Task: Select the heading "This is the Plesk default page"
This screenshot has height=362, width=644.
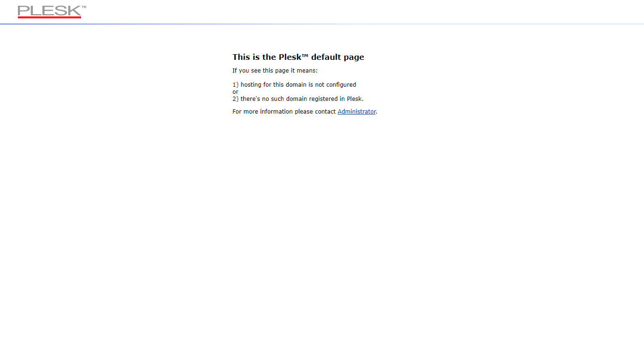Action: click(298, 57)
